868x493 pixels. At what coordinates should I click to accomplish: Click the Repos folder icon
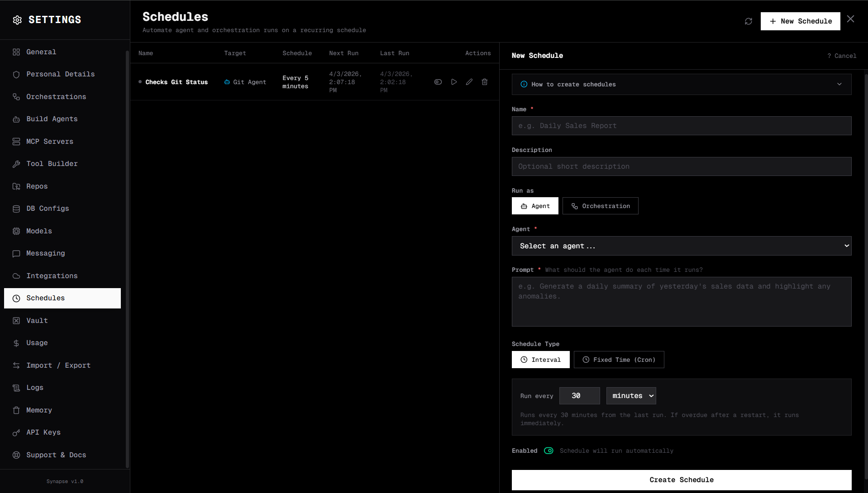click(16, 186)
